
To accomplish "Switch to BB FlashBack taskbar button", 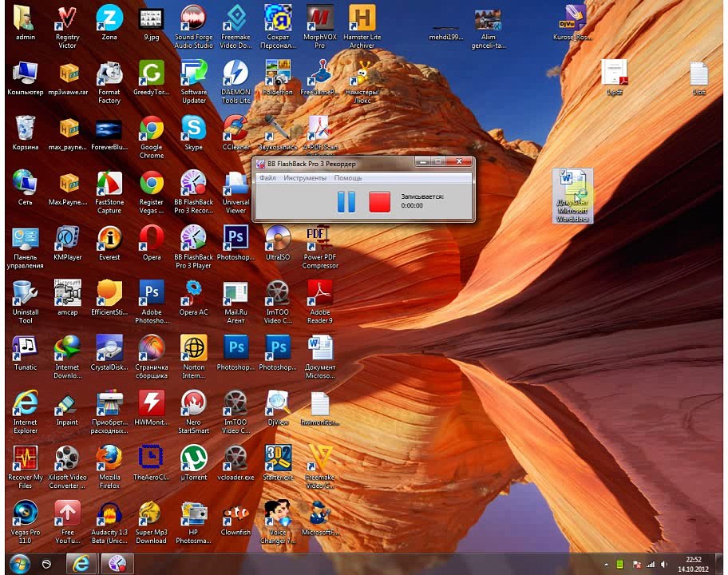I will 117,564.
